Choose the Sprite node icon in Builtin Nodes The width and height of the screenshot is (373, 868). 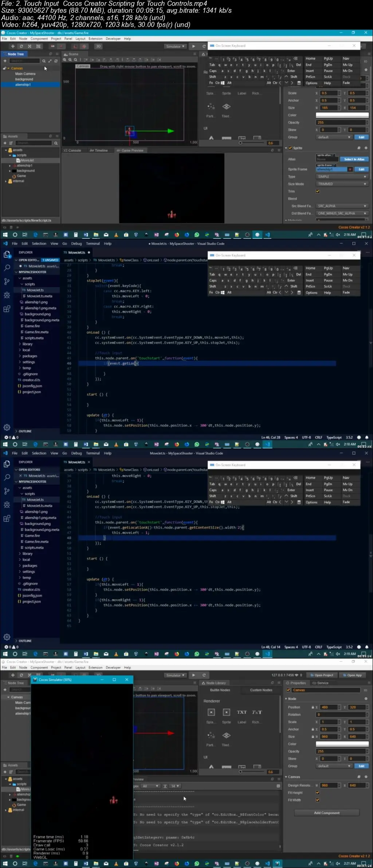[x=226, y=712]
